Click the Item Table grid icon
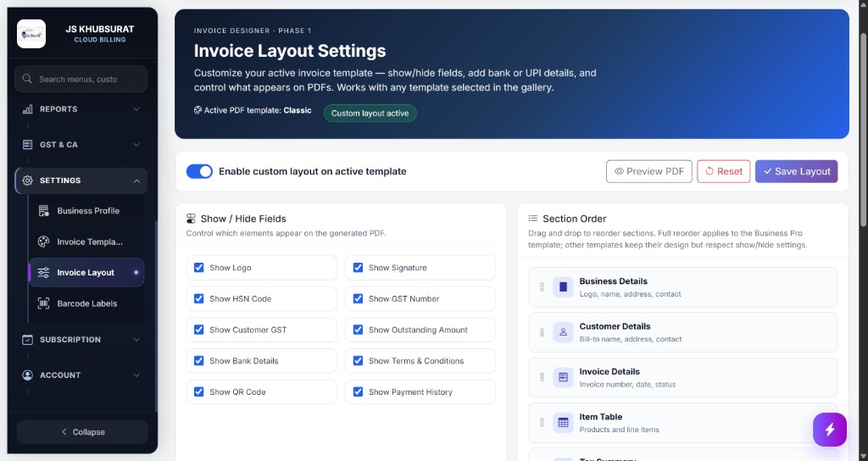The height and width of the screenshot is (461, 868). [x=563, y=422]
